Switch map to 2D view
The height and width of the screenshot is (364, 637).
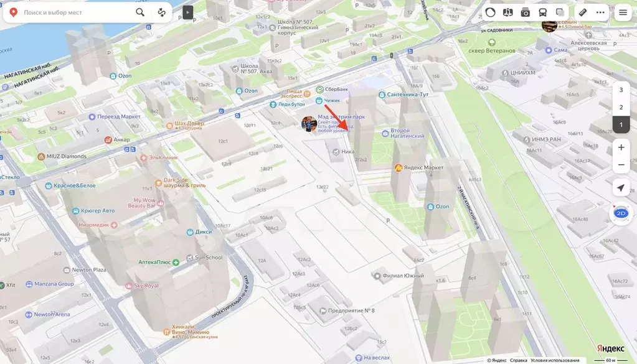[621, 213]
